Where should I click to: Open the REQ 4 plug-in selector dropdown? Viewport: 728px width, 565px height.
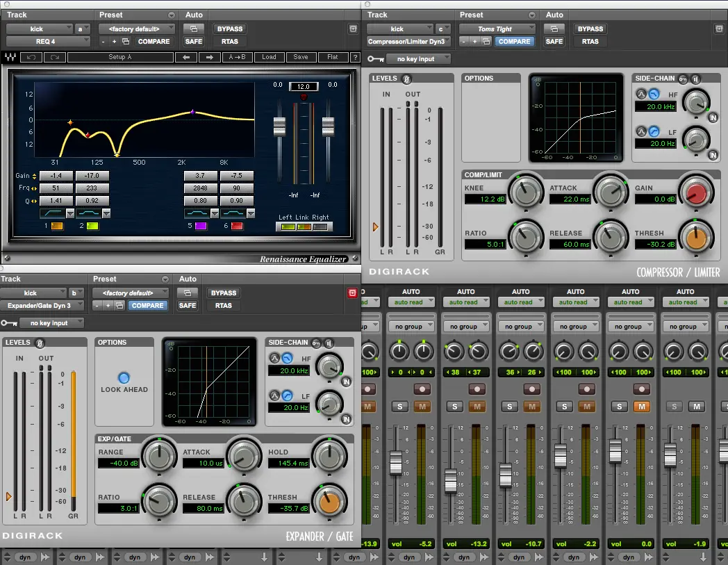coord(48,42)
